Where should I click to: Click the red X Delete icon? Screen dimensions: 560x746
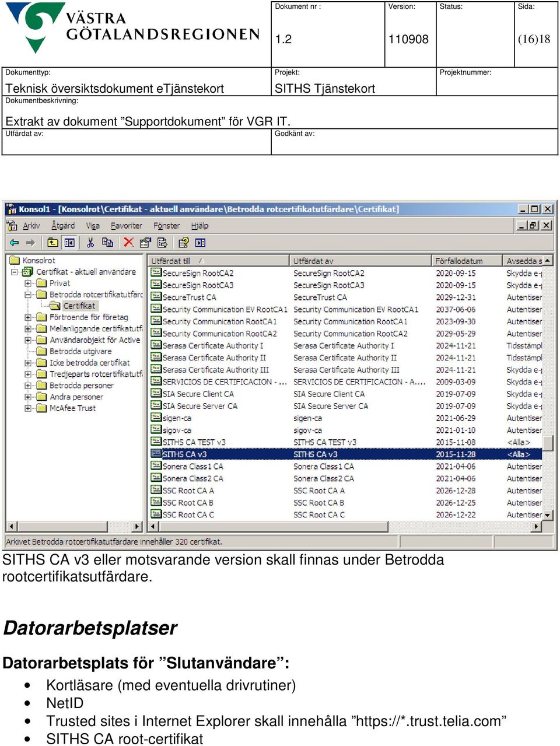click(128, 242)
